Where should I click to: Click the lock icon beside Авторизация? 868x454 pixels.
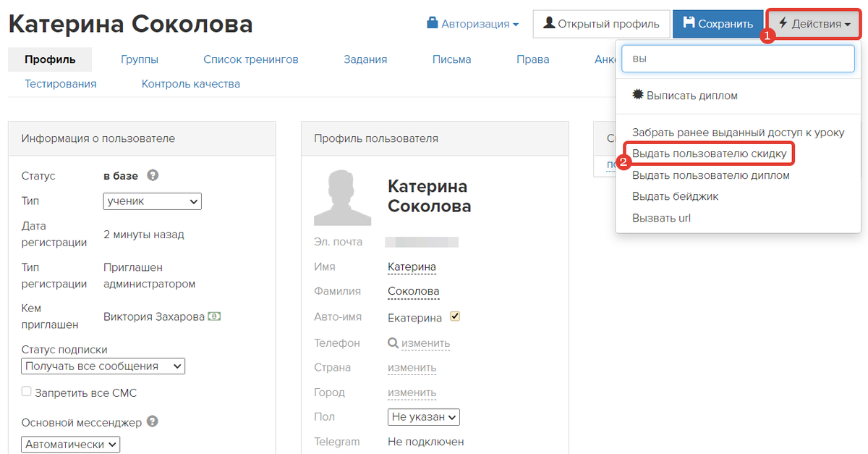433,23
